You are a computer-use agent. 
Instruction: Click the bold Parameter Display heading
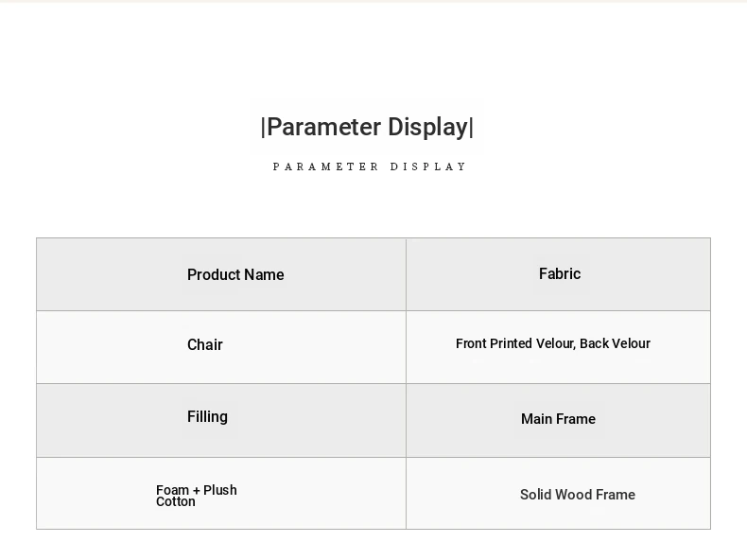(x=367, y=128)
